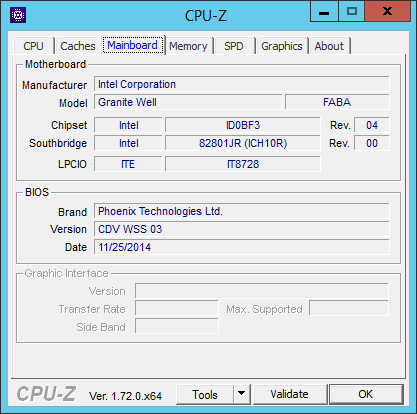This screenshot has height=414, width=417.
Task: Click the CPU-Z app icon in title bar
Action: point(18,15)
